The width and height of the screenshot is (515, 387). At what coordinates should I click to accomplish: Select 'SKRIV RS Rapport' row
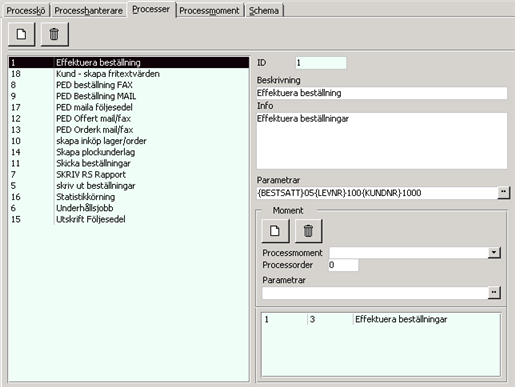point(129,175)
